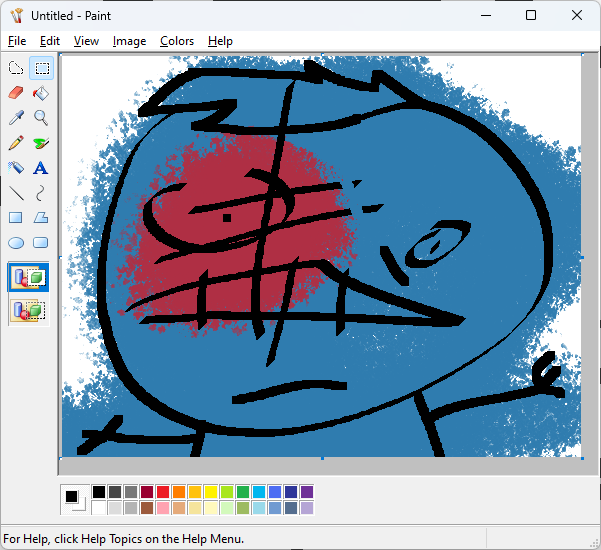Pick the Rounded Rectangle shape tool
This screenshot has width=601, height=550.
point(41,242)
